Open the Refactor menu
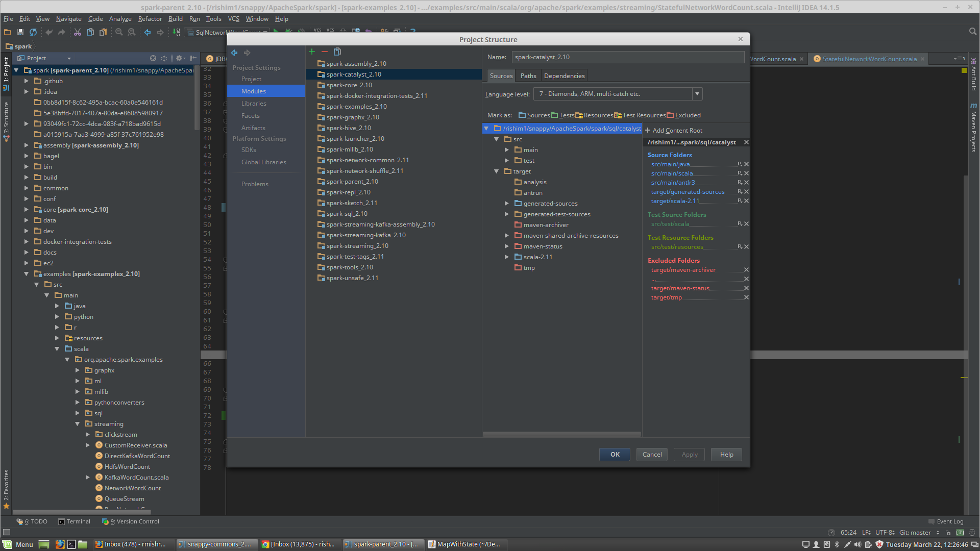 [x=150, y=19]
